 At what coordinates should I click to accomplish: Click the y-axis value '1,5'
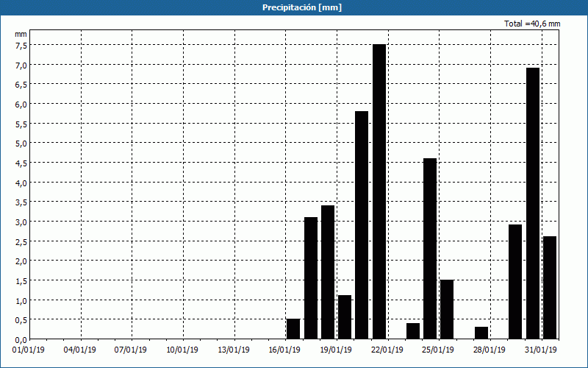(21, 281)
